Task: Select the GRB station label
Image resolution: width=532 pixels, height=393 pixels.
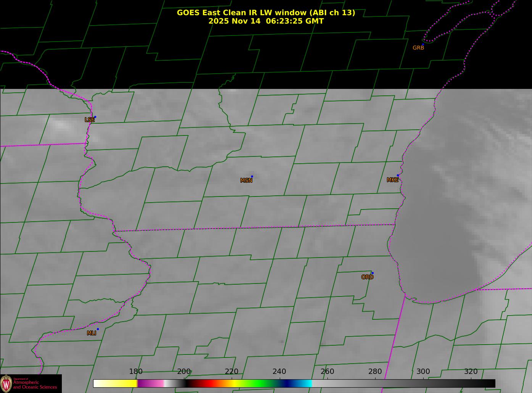Action: 418,48
